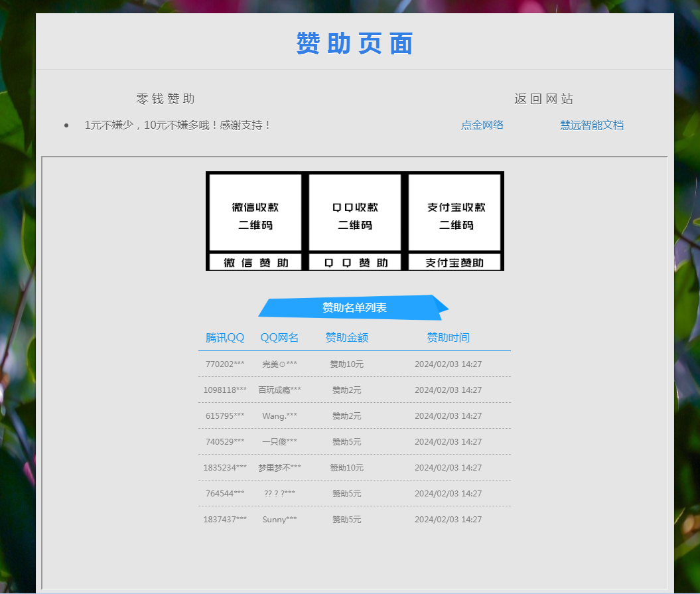Open the 慧远智能文档 link
The width and height of the screenshot is (700, 594).
tap(592, 125)
